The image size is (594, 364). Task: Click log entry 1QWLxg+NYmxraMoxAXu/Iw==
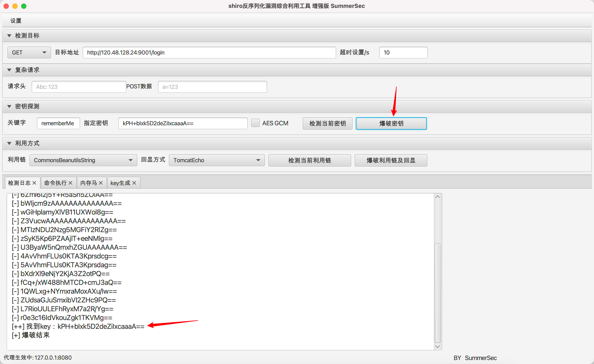(64, 291)
